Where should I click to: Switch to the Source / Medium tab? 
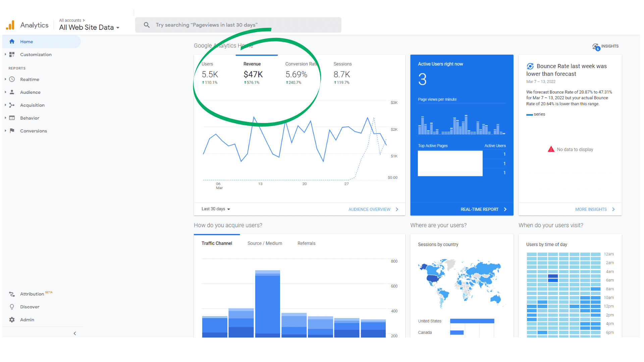click(x=265, y=243)
